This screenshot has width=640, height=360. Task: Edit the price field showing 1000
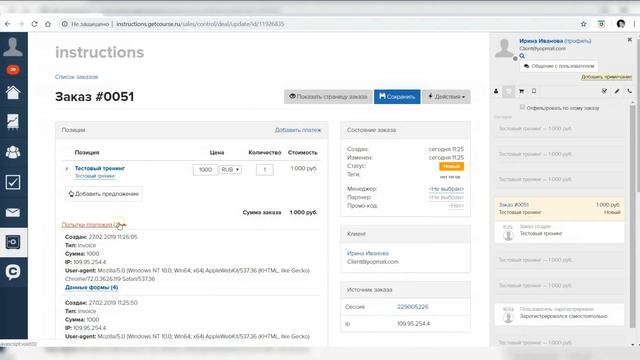pos(205,169)
